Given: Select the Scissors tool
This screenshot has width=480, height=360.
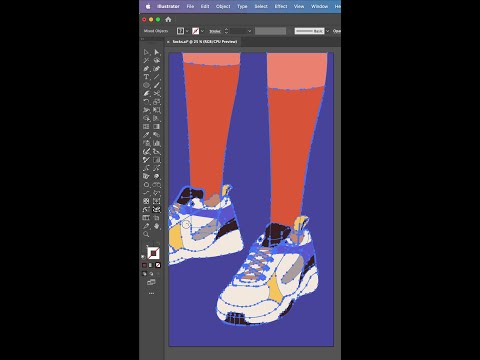Looking at the screenshot, I should click(157, 93).
